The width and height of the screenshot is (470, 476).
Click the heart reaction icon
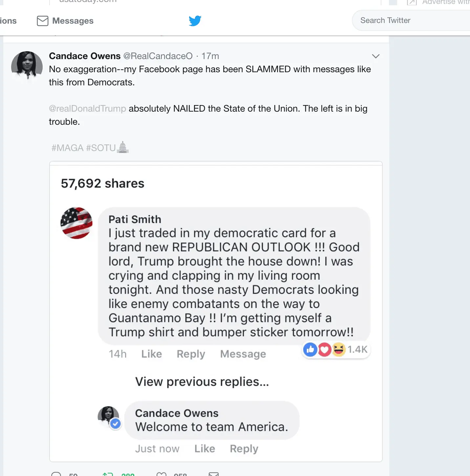pos(324,350)
